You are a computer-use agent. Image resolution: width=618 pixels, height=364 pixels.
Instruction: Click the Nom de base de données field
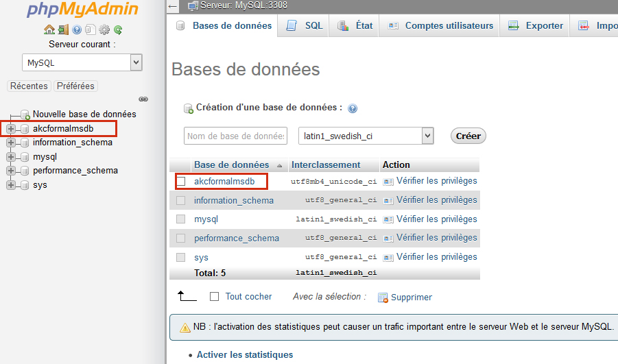tap(235, 136)
